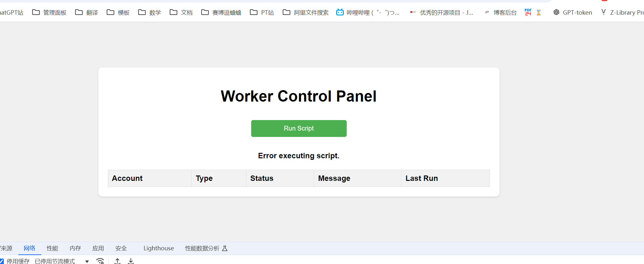Image resolution: width=644 pixels, height=264 pixels.
Task: Click the green Run Script button
Action: 299,128
